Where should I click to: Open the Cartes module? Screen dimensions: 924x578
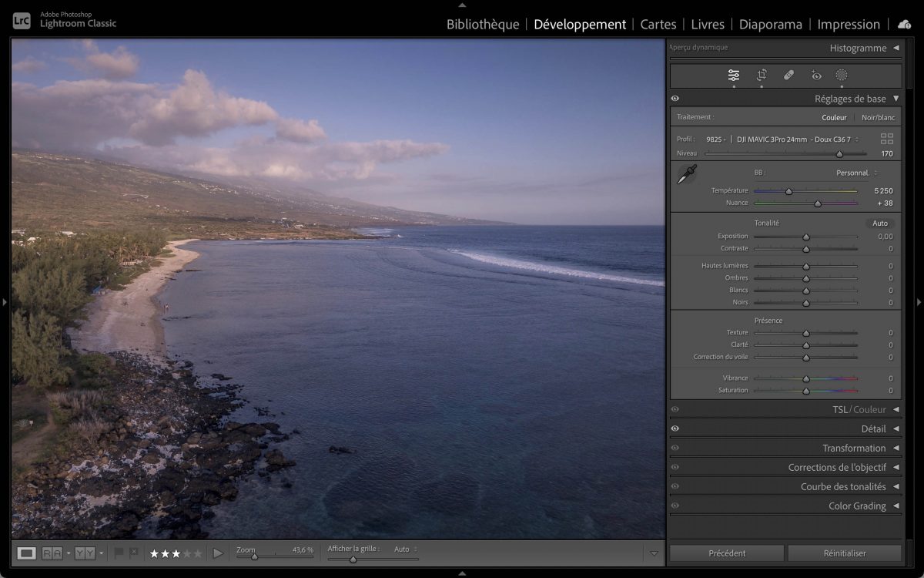[658, 25]
